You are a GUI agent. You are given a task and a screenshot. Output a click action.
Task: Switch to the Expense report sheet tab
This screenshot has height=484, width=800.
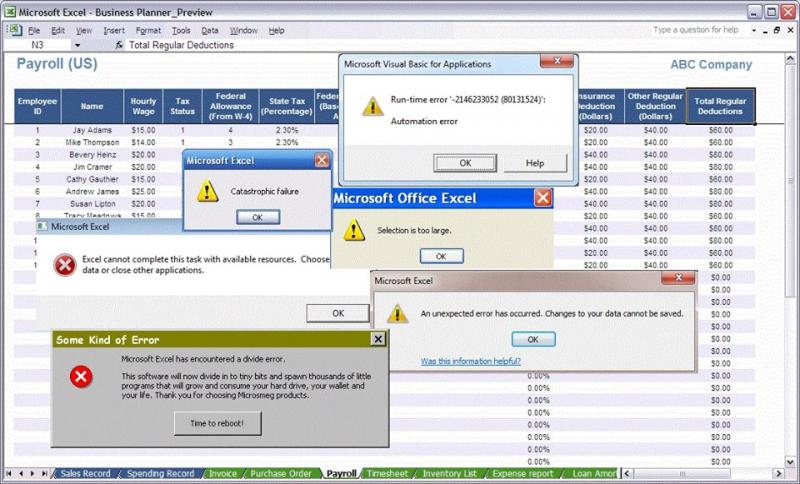coord(522,473)
